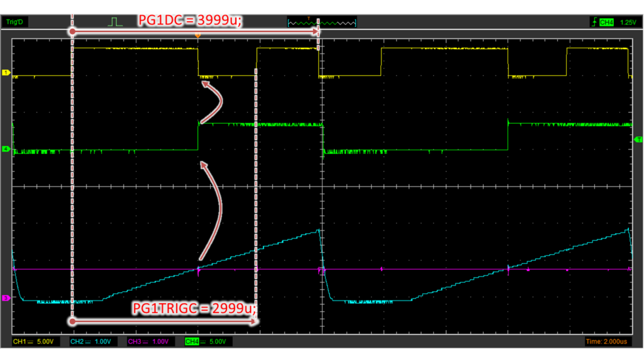
Task: Click the green CH4 trigger source badge
Action: pyautogui.click(x=606, y=23)
